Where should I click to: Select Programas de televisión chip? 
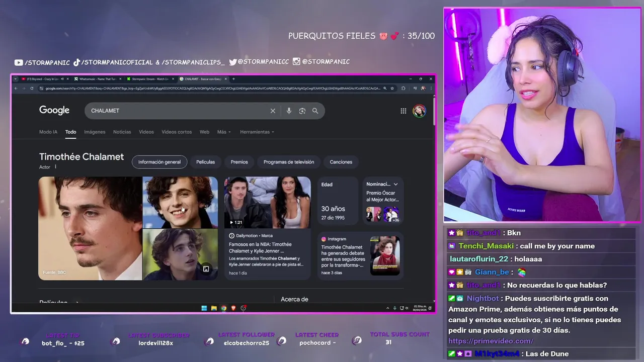tap(289, 162)
